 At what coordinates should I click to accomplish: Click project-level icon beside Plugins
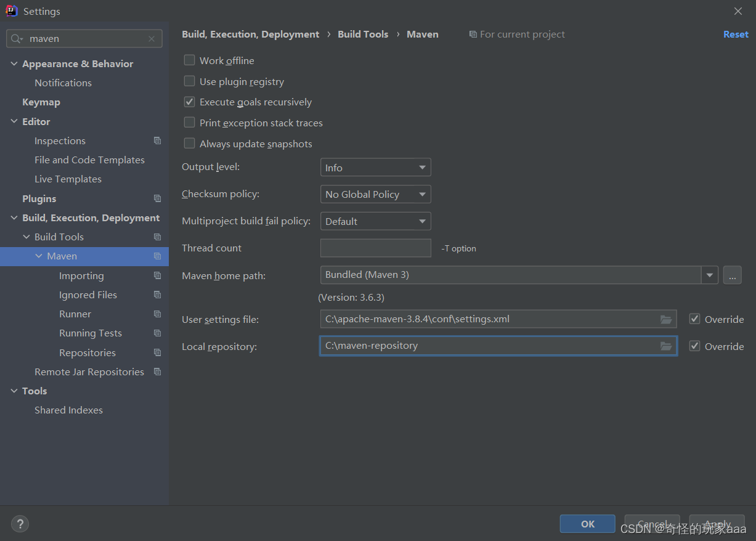(158, 198)
